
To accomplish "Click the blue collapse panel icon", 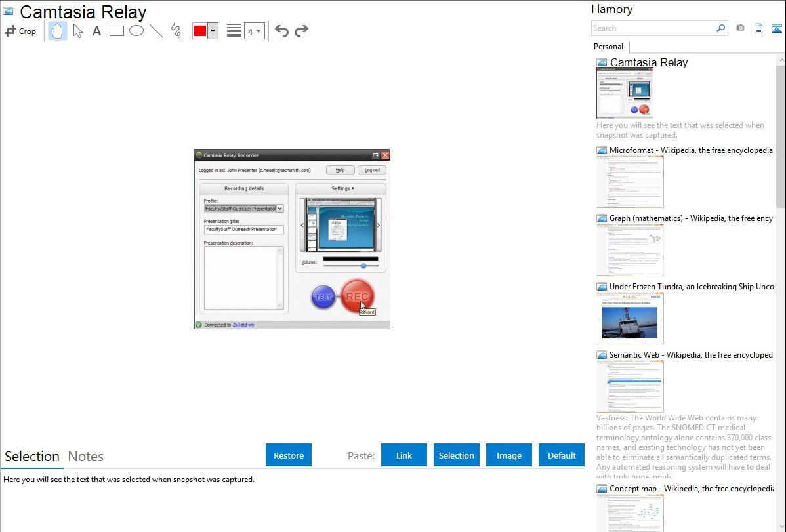I will point(776,28).
